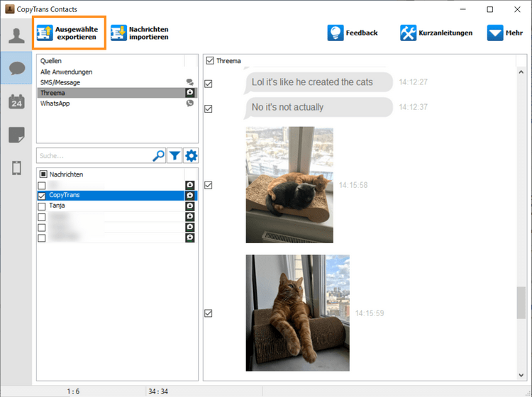Click the 'Lol it's like he created the cats' bubble
532x397 pixels.
318,83
